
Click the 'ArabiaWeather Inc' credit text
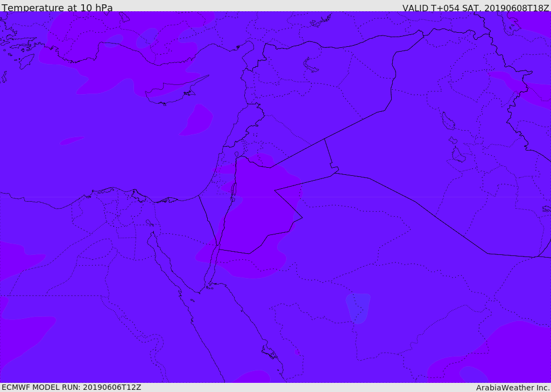pyautogui.click(x=513, y=388)
